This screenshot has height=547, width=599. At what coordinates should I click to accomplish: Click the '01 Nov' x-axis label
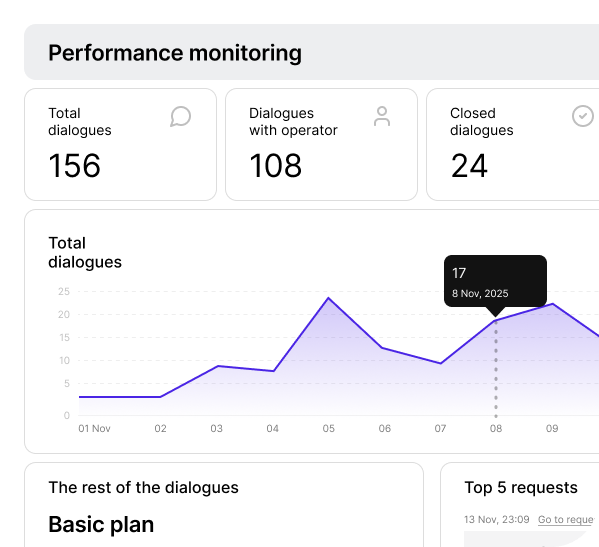click(94, 429)
